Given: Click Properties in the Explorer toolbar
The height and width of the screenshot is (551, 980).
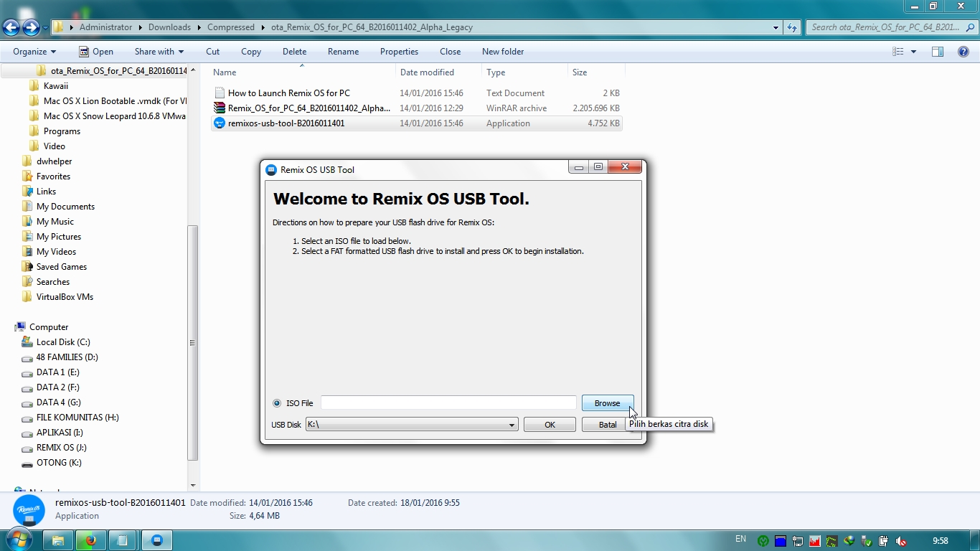Looking at the screenshot, I should point(399,51).
